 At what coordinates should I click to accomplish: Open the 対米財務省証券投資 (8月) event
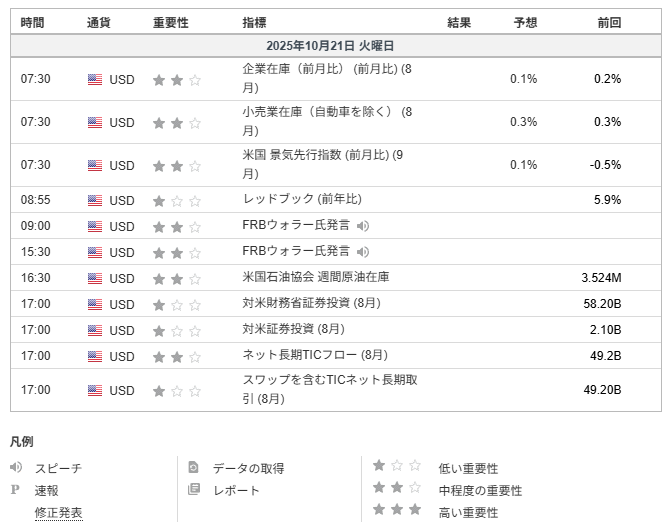(311, 304)
